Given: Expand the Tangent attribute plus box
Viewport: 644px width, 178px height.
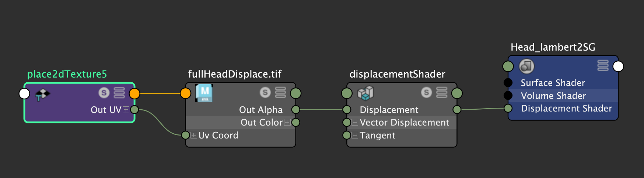Looking at the screenshot, I should [x=355, y=135].
